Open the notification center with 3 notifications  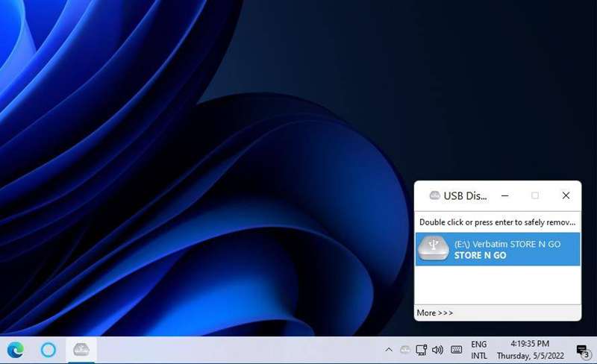point(584,351)
